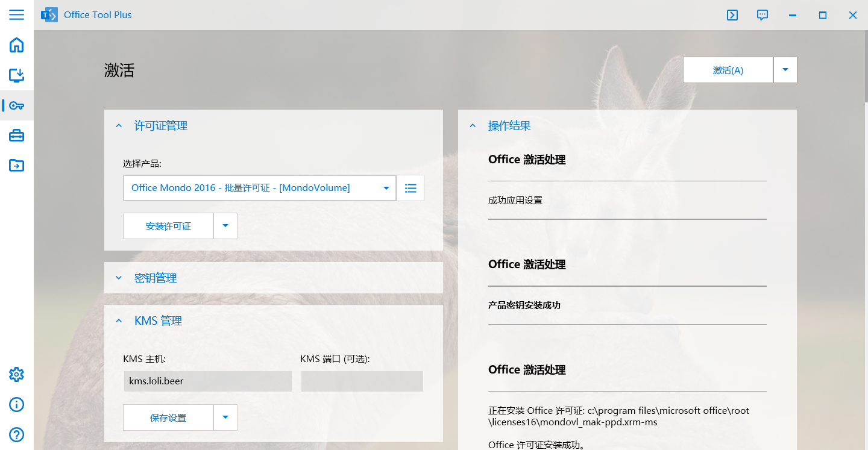
Task: Open the dropdown beside 安装许可证 button
Action: click(x=225, y=225)
